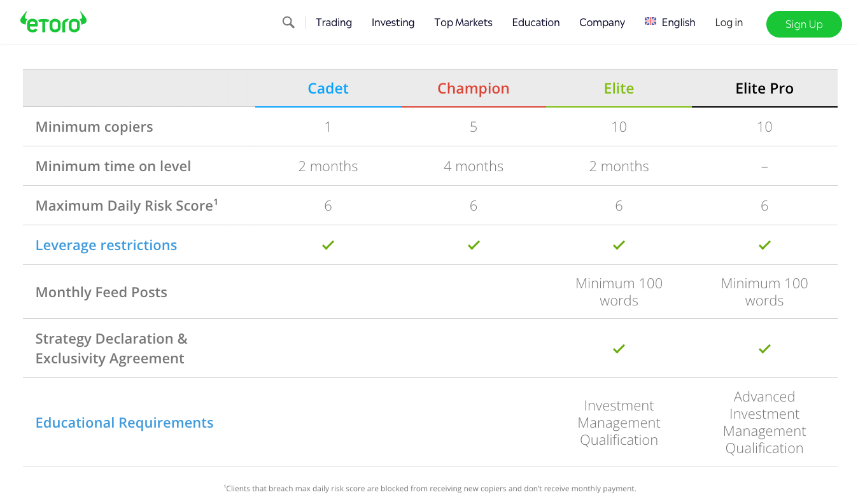Open the Top Markets menu
Viewport: 858px width, 504px height.
point(463,22)
